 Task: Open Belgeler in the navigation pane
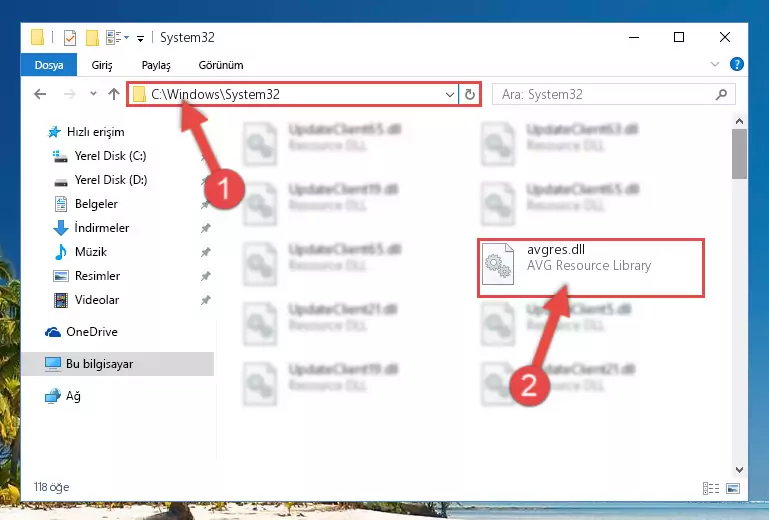point(96,204)
